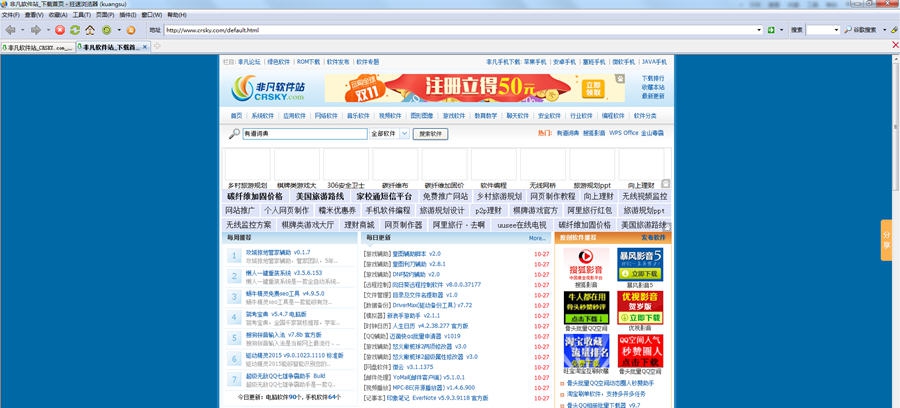
Task: Open the 查看(V) menu
Action: click(x=34, y=14)
